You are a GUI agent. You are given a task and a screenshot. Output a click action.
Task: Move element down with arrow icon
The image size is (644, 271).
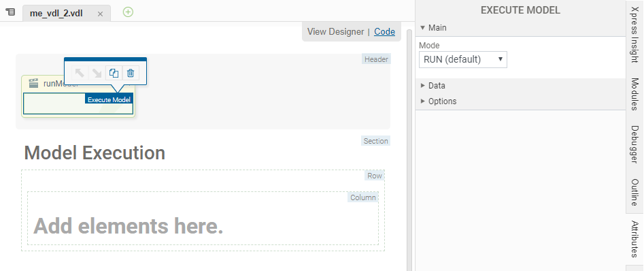tap(97, 74)
